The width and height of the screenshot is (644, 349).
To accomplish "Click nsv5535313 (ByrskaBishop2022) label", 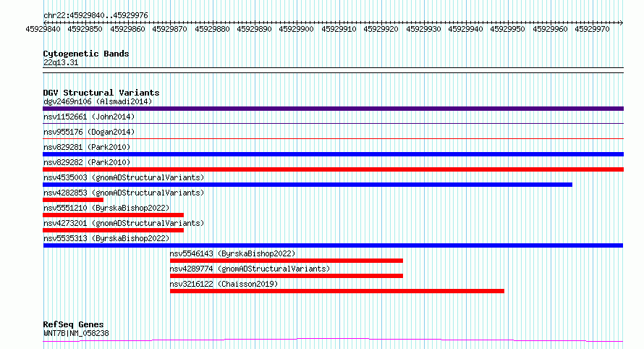I will (x=106, y=238).
